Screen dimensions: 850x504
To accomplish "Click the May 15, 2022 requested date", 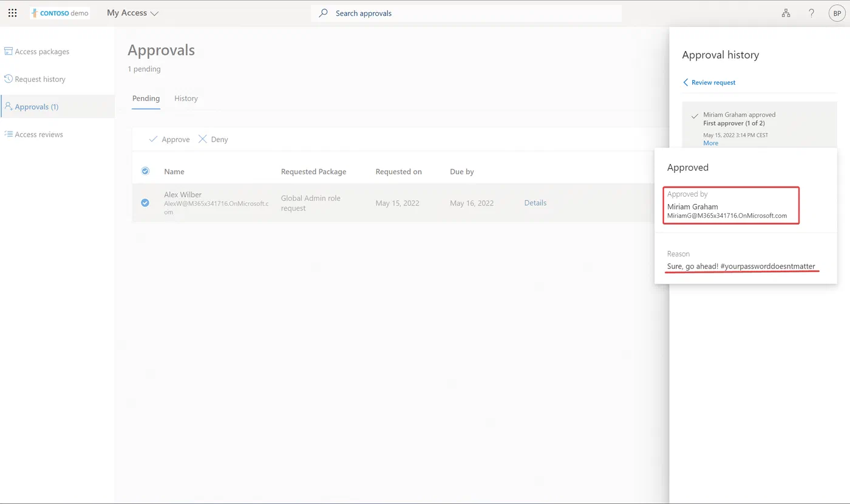I will point(397,203).
